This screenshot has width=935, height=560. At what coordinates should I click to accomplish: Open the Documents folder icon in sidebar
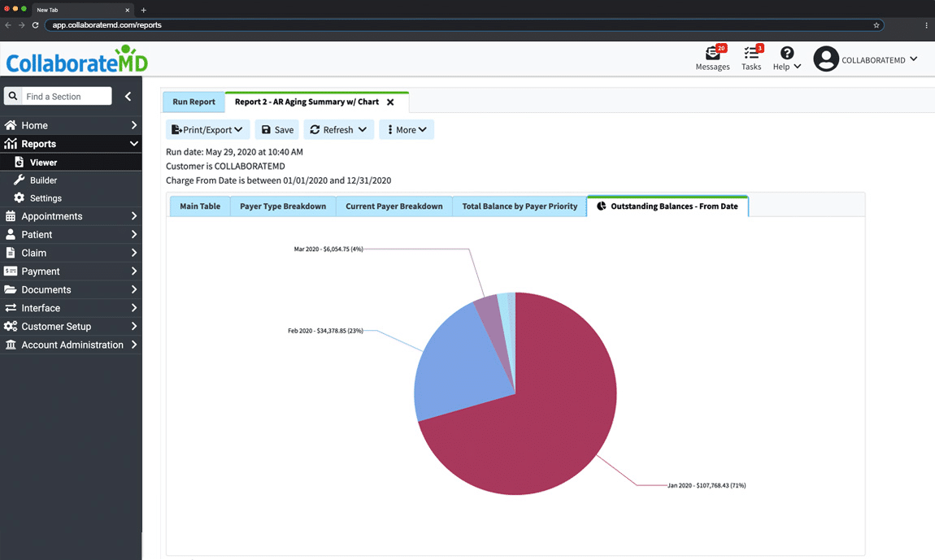pos(12,289)
